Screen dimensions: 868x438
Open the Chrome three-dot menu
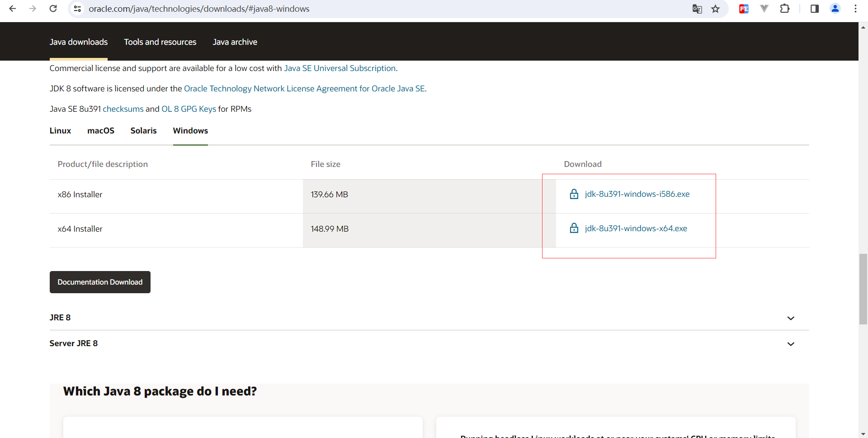pyautogui.click(x=855, y=9)
